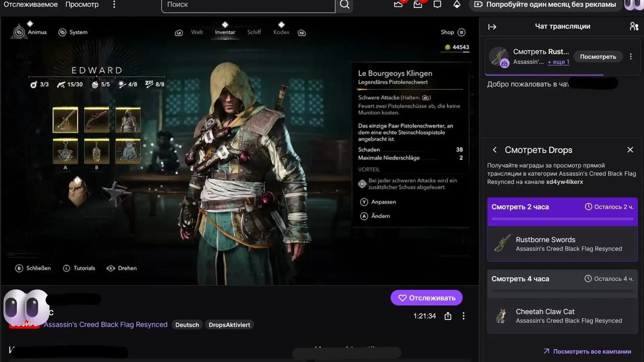Click Смотреть 4 часа progress bar
This screenshot has height=362, width=644.
562,291
